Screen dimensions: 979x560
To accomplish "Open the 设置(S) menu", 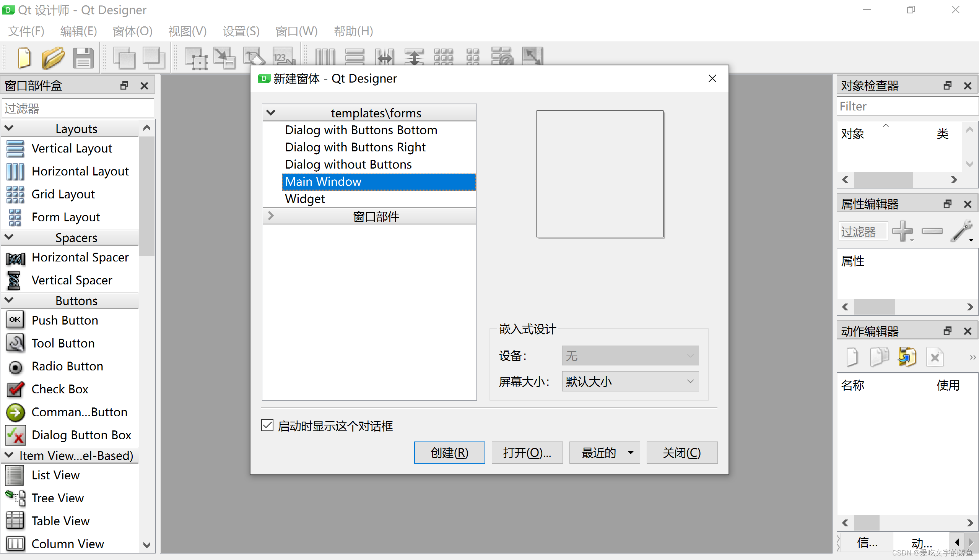I will pyautogui.click(x=241, y=31).
